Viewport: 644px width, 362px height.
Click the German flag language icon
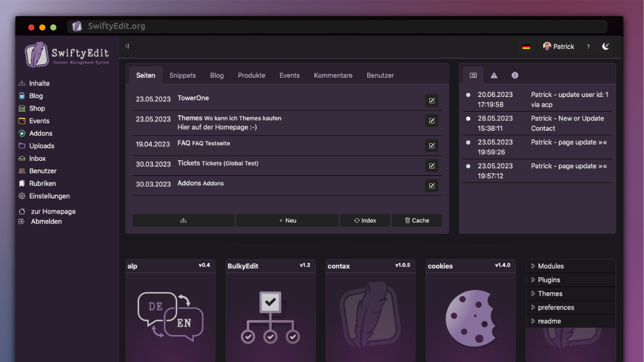point(526,46)
